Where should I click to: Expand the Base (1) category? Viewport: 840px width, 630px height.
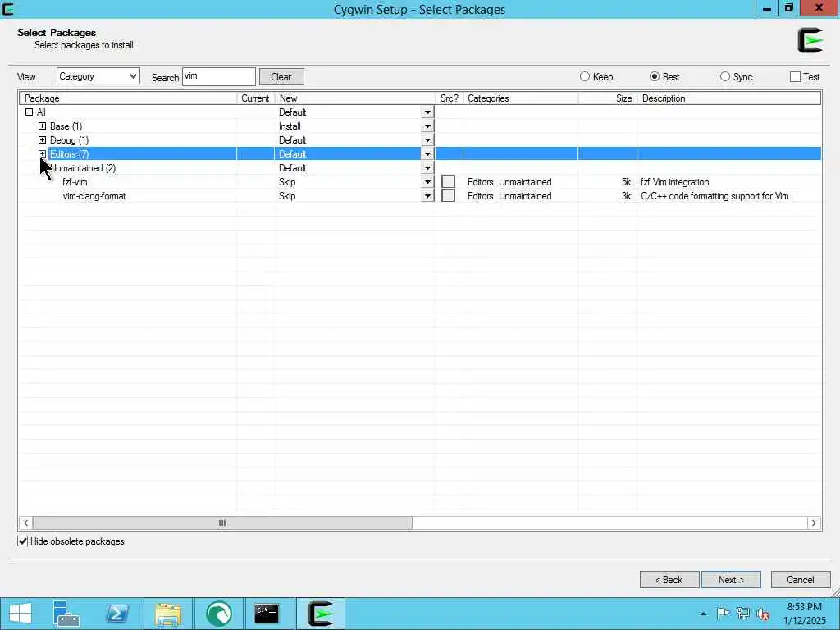(x=43, y=126)
